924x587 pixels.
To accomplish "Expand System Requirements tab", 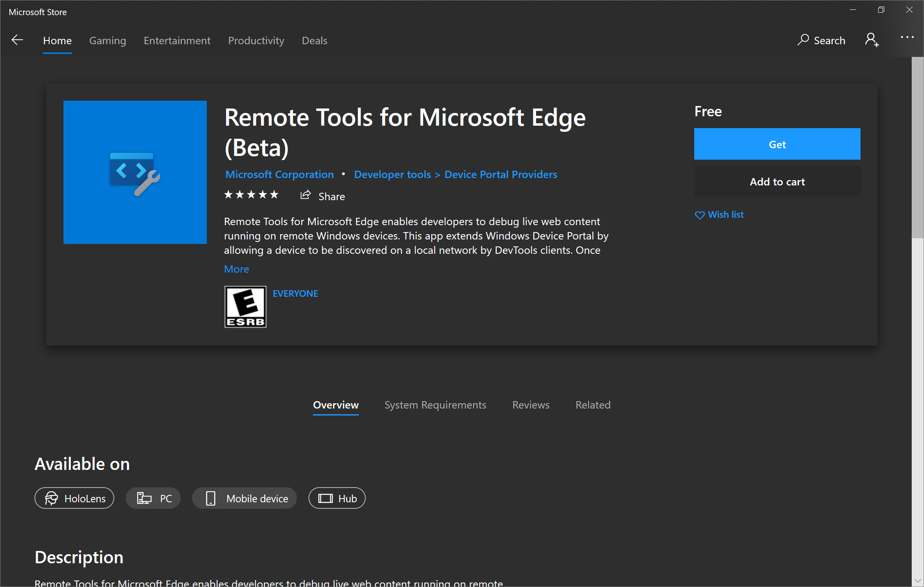I will click(435, 404).
